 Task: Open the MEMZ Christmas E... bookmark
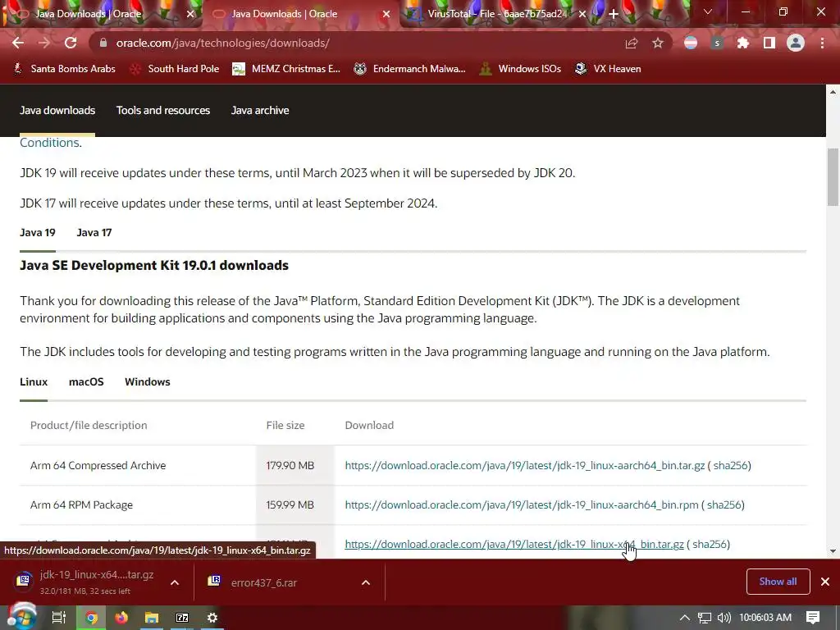(286, 69)
